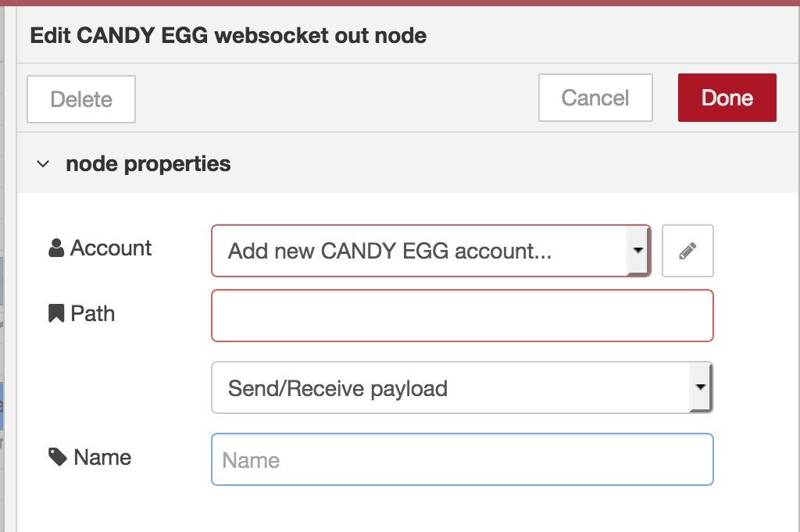This screenshot has width=800, height=532.
Task: Collapse node properties with the chevron
Action: 43,164
